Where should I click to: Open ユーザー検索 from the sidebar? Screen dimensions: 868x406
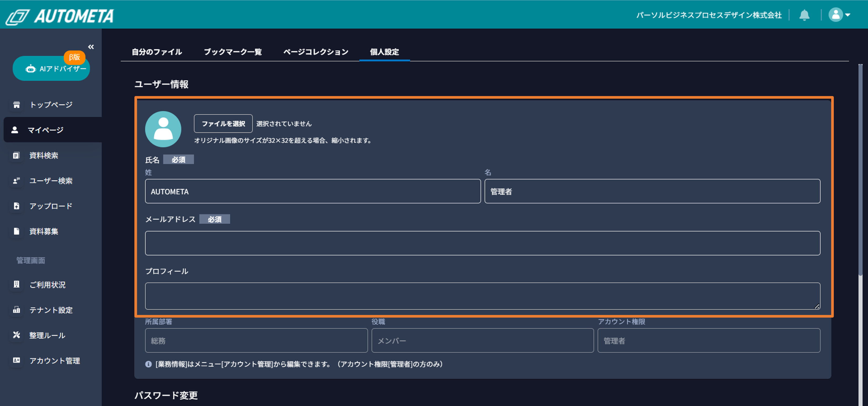tap(51, 181)
